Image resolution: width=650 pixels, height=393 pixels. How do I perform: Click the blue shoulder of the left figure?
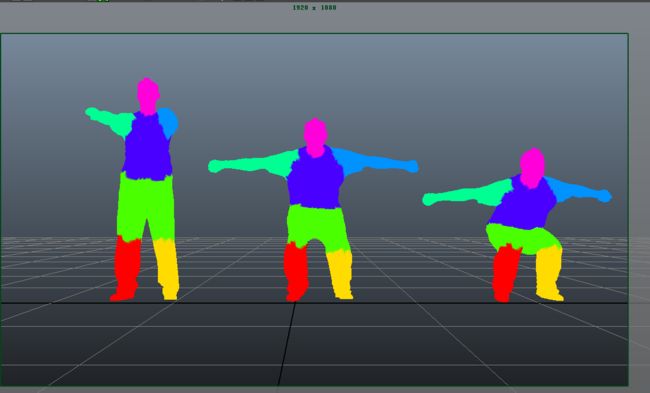[168, 122]
